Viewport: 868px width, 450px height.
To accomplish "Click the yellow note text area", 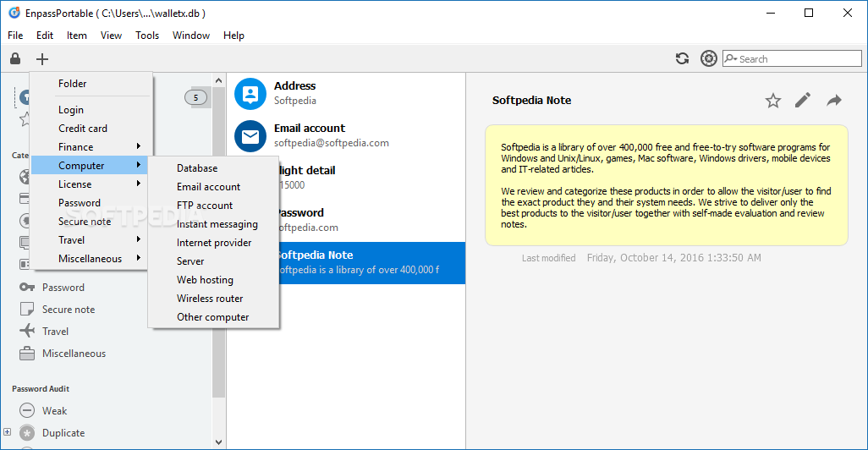I will [667, 185].
